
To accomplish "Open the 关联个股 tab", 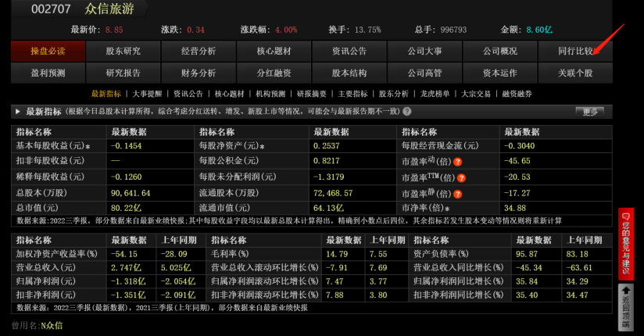I will (x=575, y=73).
